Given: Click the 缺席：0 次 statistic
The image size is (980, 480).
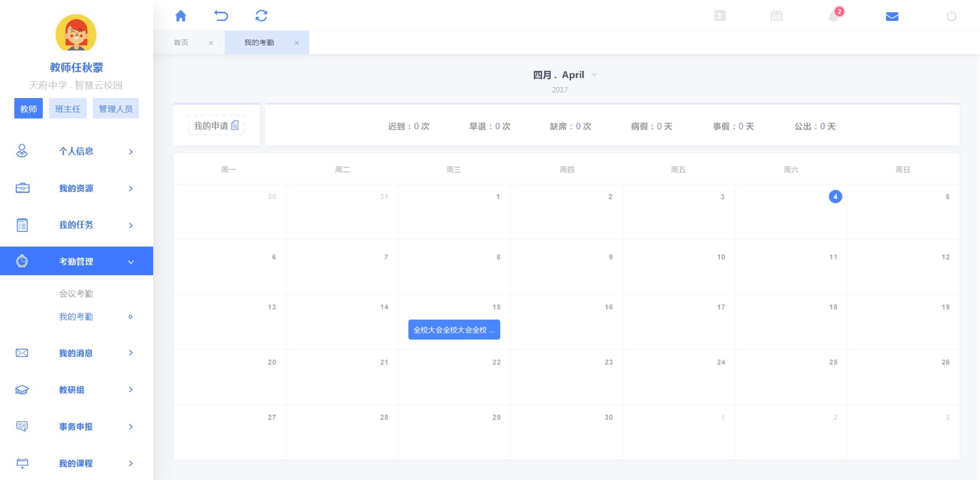Looking at the screenshot, I should [571, 127].
